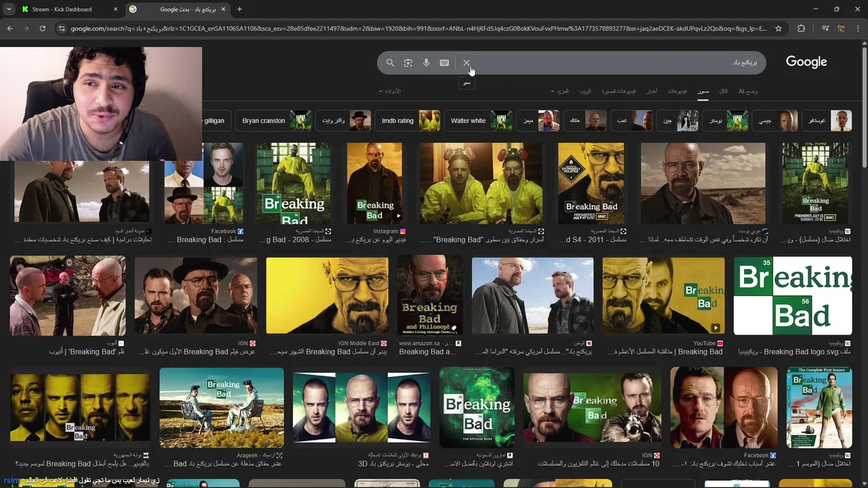The height and width of the screenshot is (488, 868).
Task: Select the جيسي filter chip
Action: 774,121
